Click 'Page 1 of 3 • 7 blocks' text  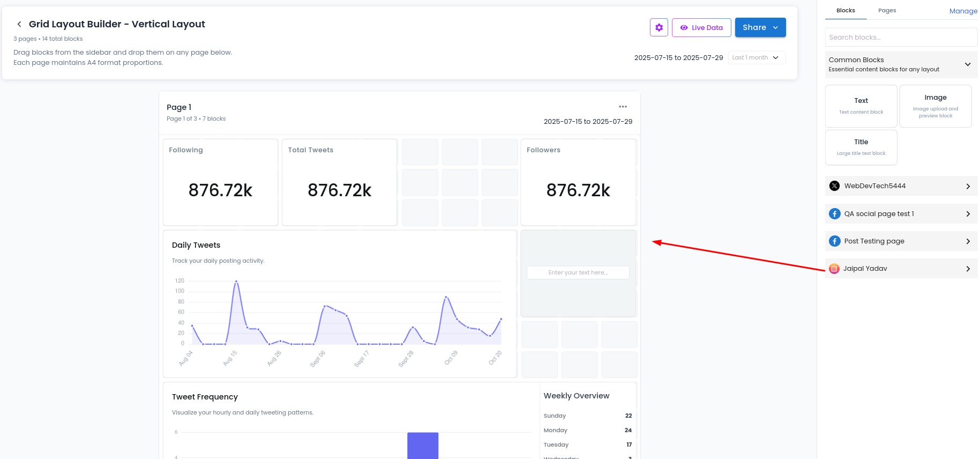(196, 119)
